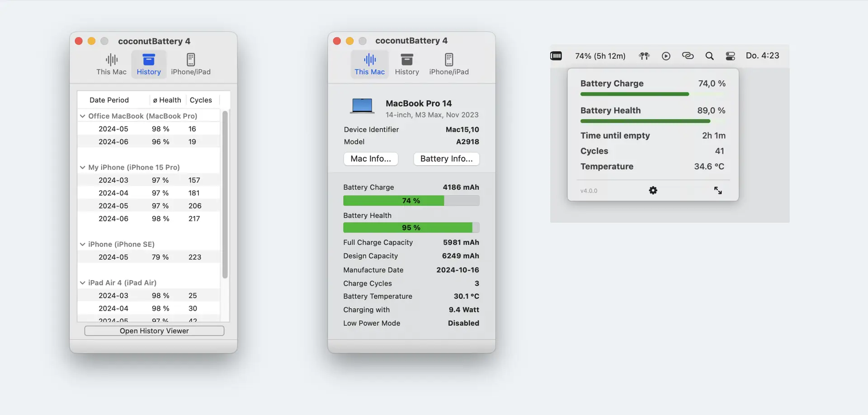Select the highlighted This Mac tab above MacBook Pro 14
The height and width of the screenshot is (415, 868).
[x=369, y=64]
